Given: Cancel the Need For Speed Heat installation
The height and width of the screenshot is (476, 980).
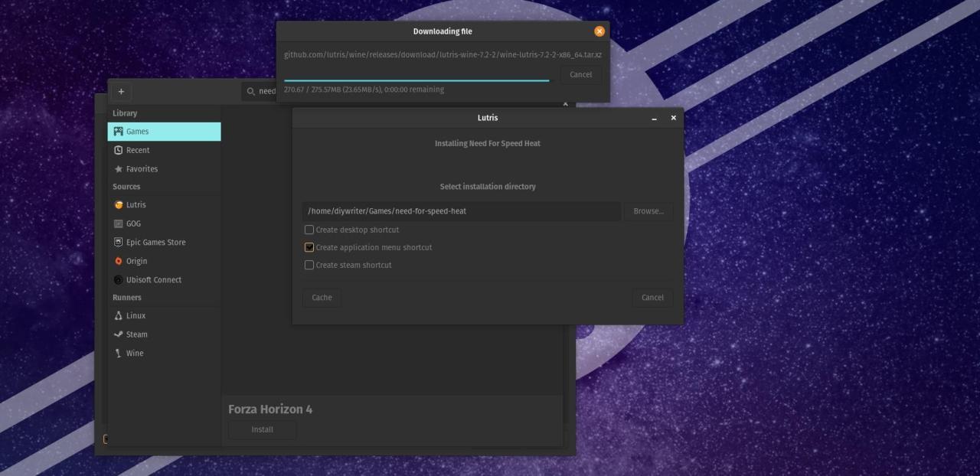Looking at the screenshot, I should pyautogui.click(x=652, y=298).
